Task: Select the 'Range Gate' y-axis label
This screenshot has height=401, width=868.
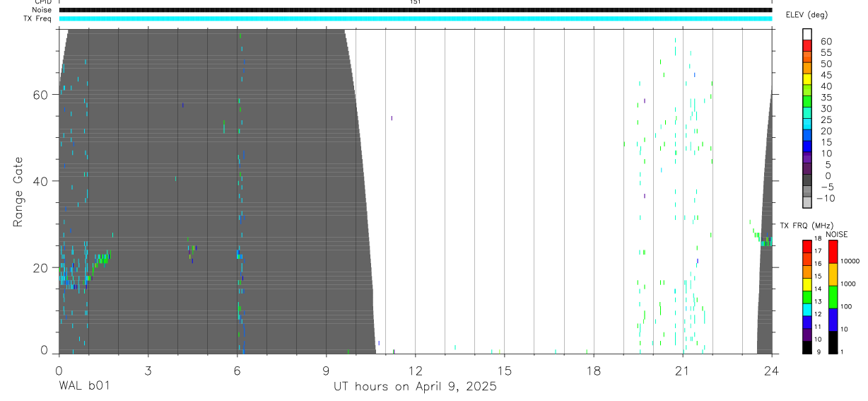Action: click(18, 192)
